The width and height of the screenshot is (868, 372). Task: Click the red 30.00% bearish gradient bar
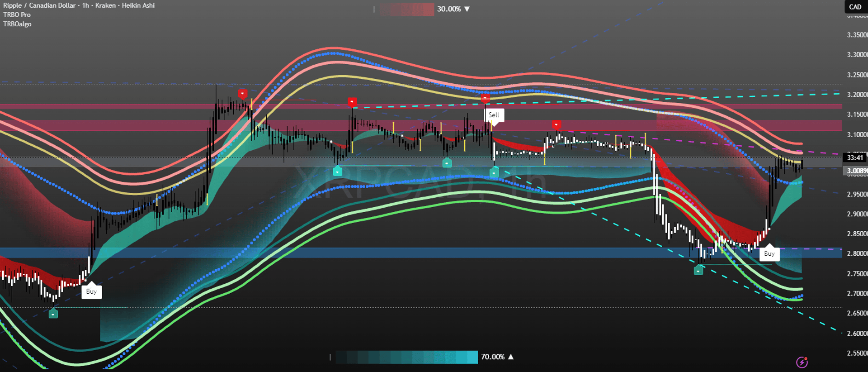407,9
